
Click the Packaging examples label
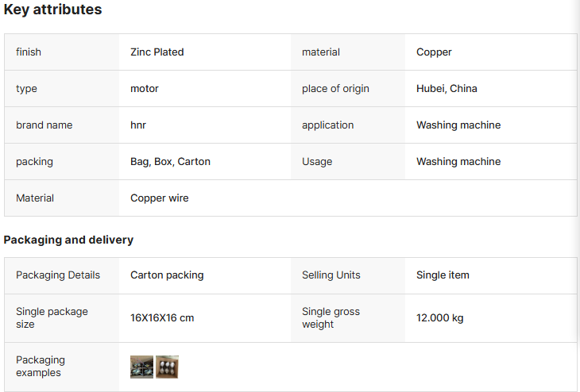(41, 367)
